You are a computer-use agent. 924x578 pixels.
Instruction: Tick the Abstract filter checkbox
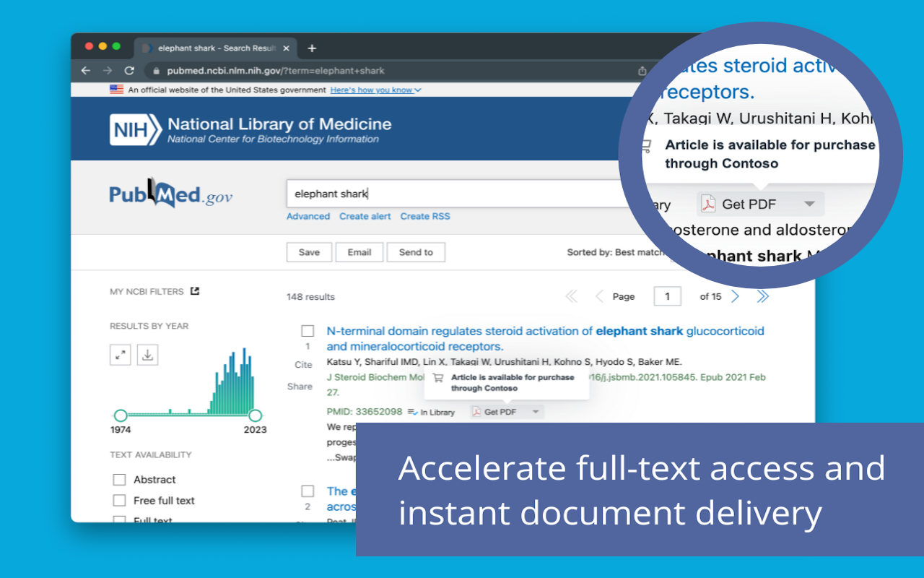pyautogui.click(x=119, y=480)
